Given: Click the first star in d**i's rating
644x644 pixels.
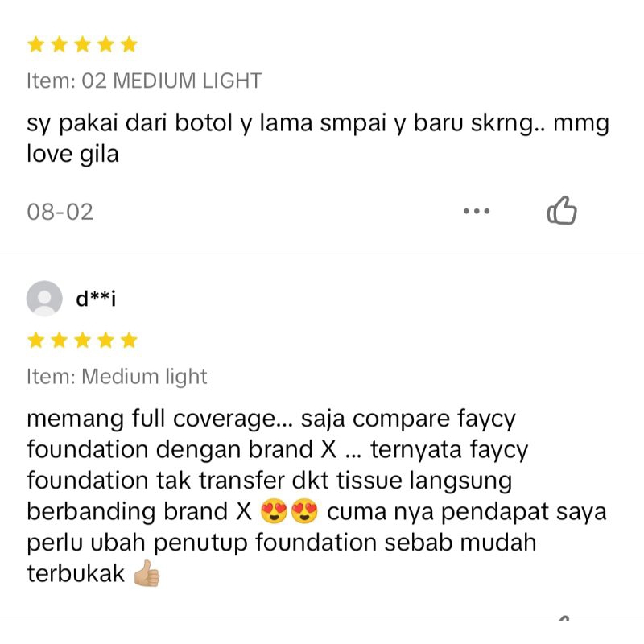Looking at the screenshot, I should click(36, 340).
